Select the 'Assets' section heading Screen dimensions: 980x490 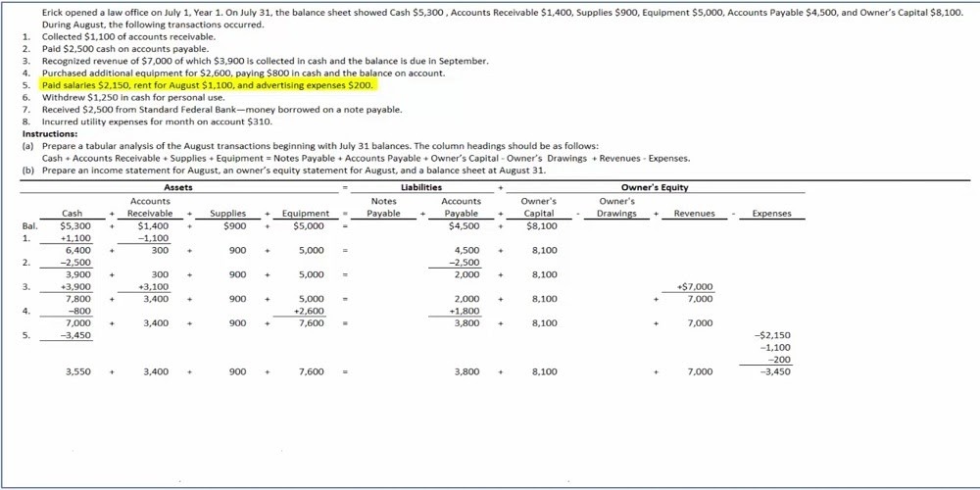click(x=178, y=187)
